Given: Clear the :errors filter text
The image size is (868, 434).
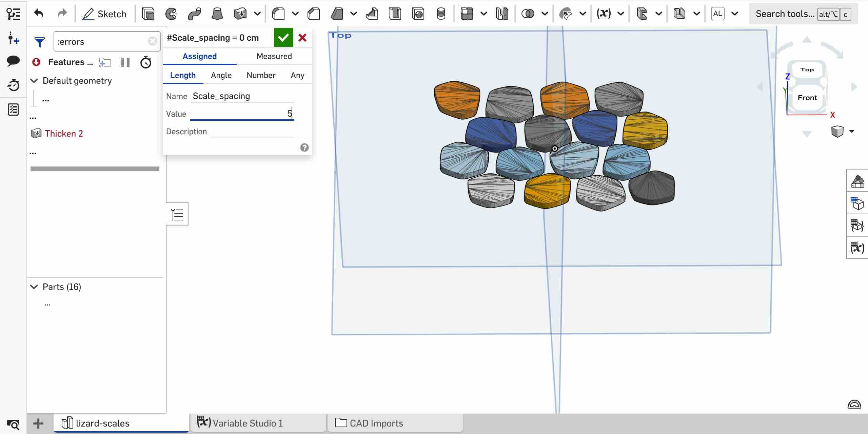Looking at the screenshot, I should [153, 41].
